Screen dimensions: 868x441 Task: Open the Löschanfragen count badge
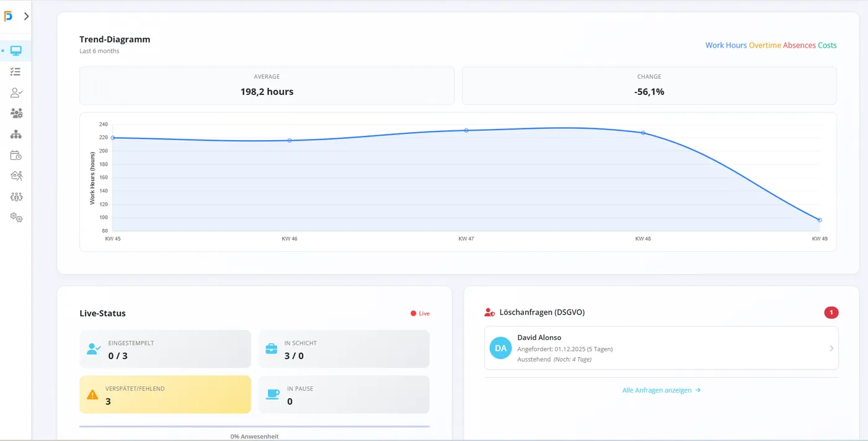tap(831, 312)
